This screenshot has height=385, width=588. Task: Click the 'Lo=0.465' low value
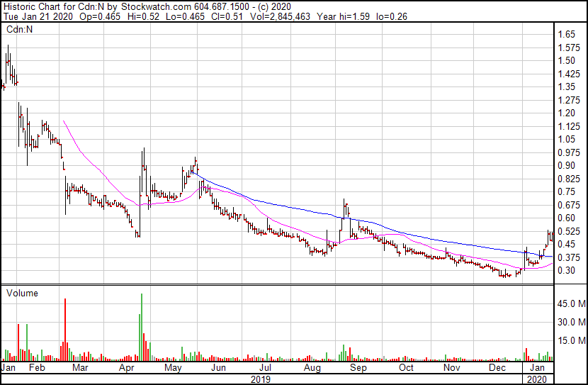[x=185, y=16]
